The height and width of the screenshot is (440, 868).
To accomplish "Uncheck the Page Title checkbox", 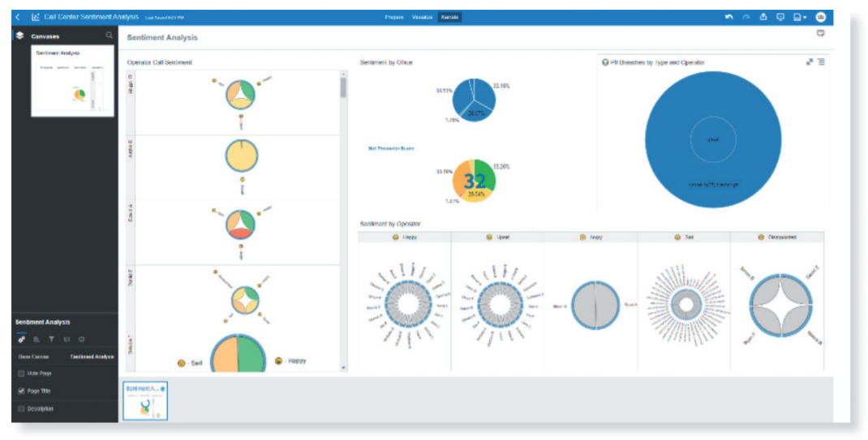I will (x=22, y=391).
